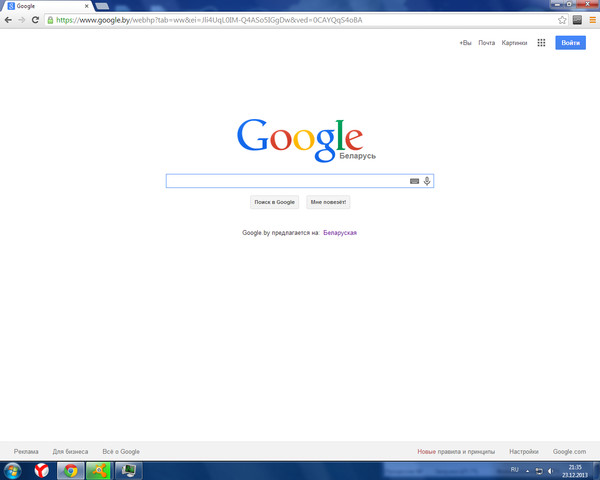Open 'Новые правила и принципы' footer link

tap(456, 452)
